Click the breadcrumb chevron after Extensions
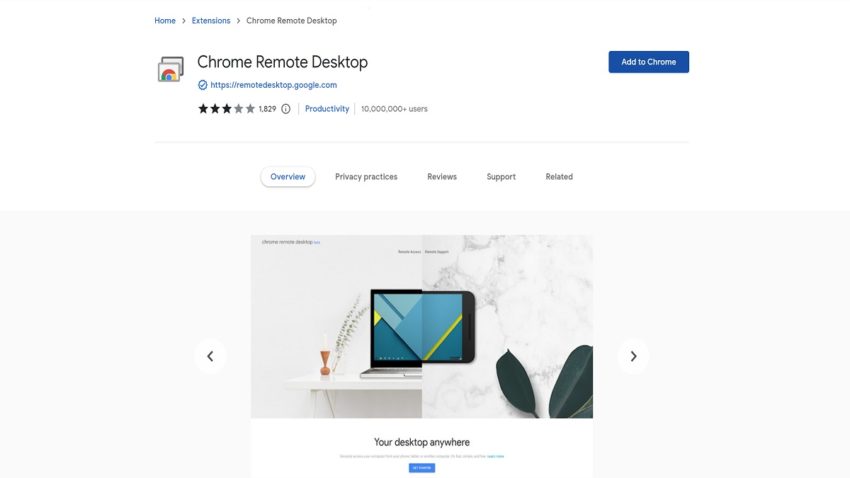This screenshot has width=850, height=478. 238,21
